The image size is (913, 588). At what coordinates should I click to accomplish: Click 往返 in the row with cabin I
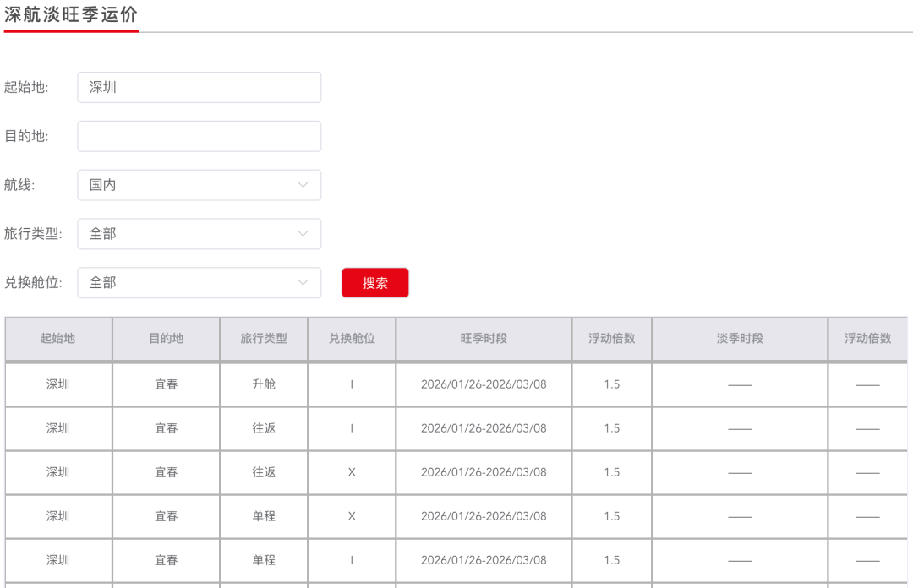click(264, 428)
